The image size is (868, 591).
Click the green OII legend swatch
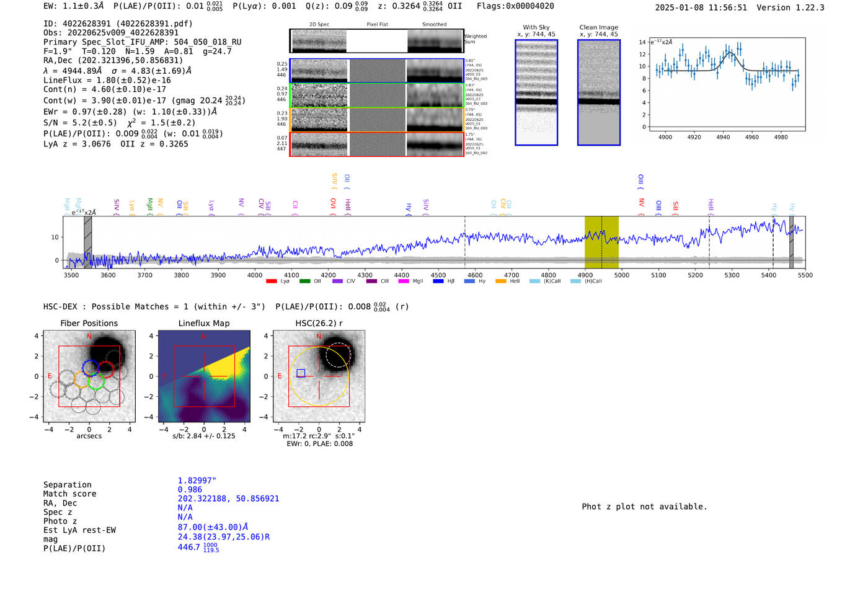[304, 282]
